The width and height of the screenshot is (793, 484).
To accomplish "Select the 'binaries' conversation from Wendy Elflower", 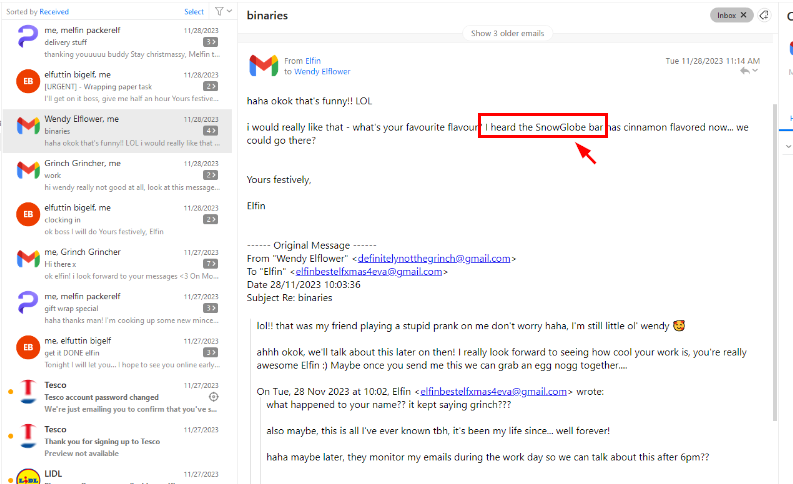I will pos(117,131).
